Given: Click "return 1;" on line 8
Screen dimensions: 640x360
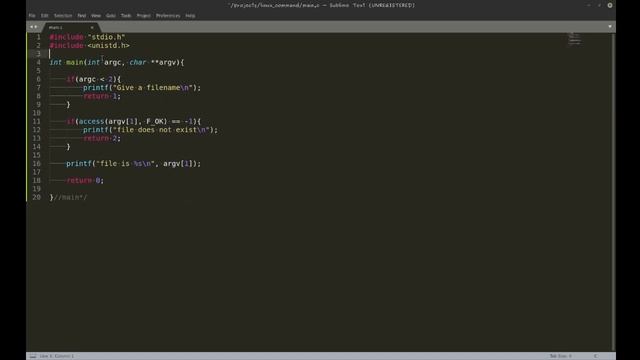Looking at the screenshot, I should [x=102, y=96].
